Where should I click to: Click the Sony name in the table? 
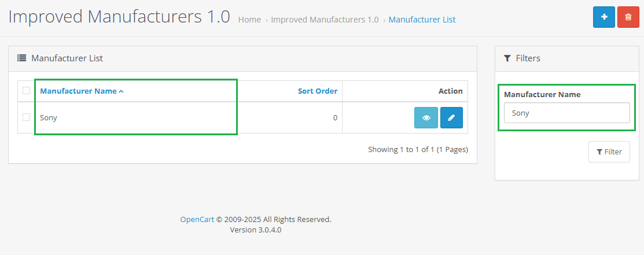click(x=49, y=117)
